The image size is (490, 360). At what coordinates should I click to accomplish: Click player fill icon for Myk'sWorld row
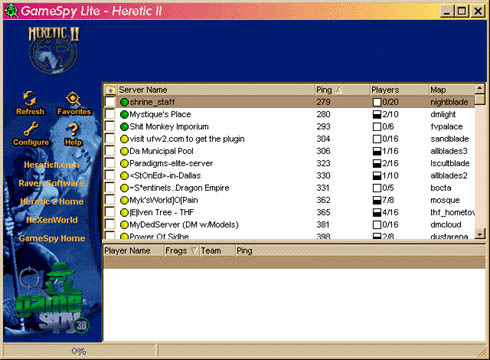coord(377,200)
